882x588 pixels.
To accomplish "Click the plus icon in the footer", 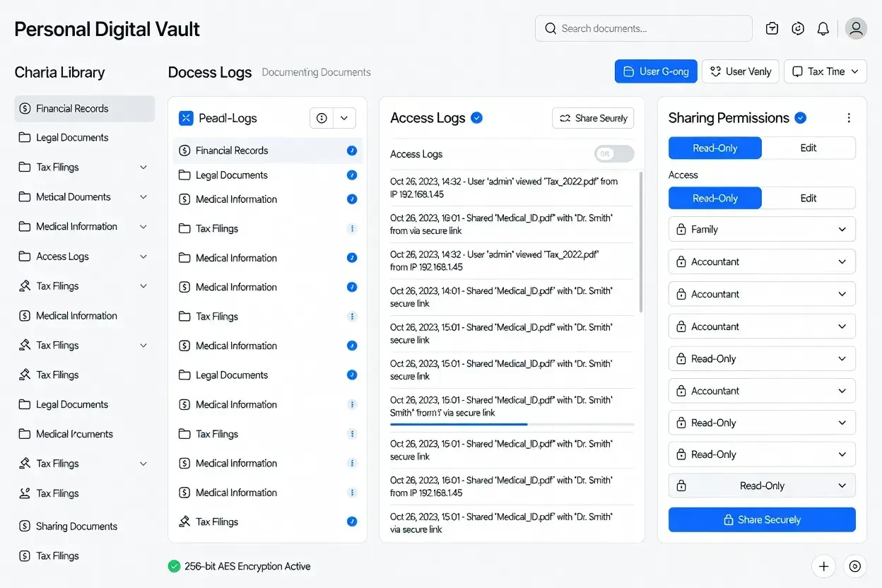I will click(823, 566).
